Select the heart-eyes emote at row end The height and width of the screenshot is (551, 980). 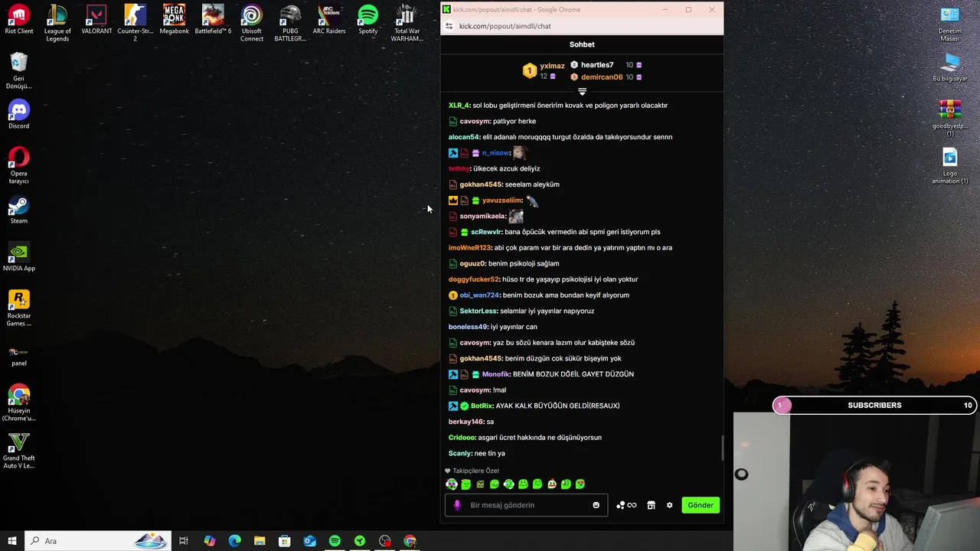(x=580, y=484)
